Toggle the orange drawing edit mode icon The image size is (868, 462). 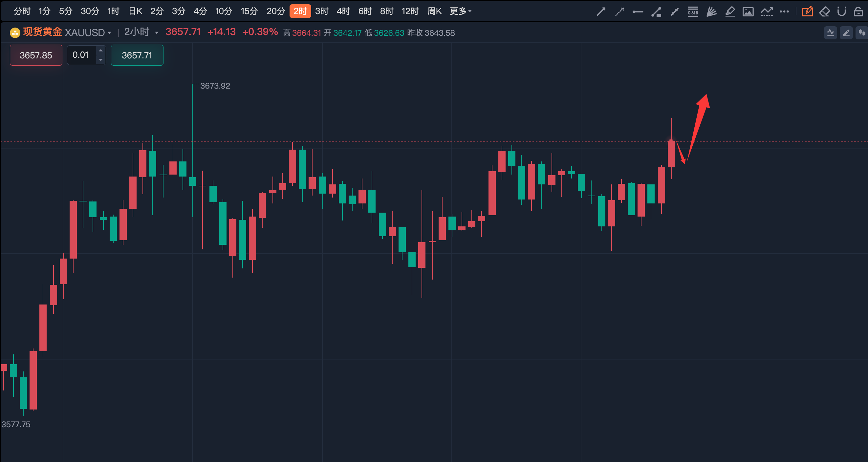point(807,11)
